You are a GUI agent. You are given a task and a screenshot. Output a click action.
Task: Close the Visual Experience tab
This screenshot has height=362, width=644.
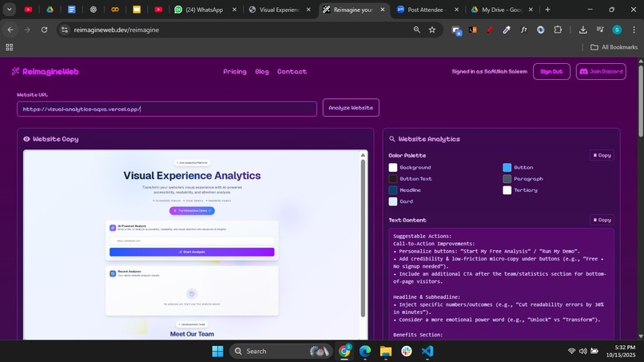pyautogui.click(x=308, y=10)
